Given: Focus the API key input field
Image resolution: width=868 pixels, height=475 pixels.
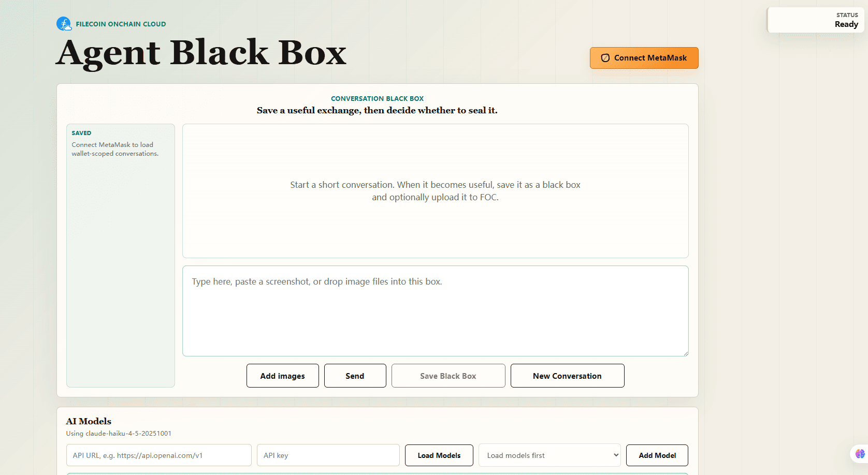Looking at the screenshot, I should pyautogui.click(x=328, y=455).
